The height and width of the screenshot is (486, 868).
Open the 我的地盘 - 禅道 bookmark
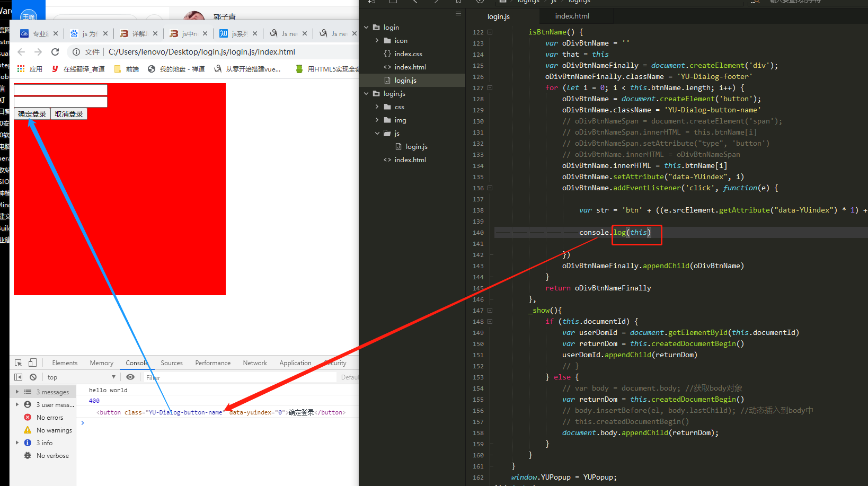(x=176, y=69)
